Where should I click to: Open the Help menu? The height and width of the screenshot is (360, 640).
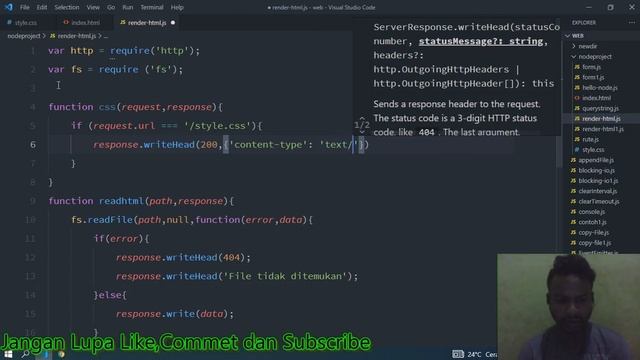coord(177,7)
